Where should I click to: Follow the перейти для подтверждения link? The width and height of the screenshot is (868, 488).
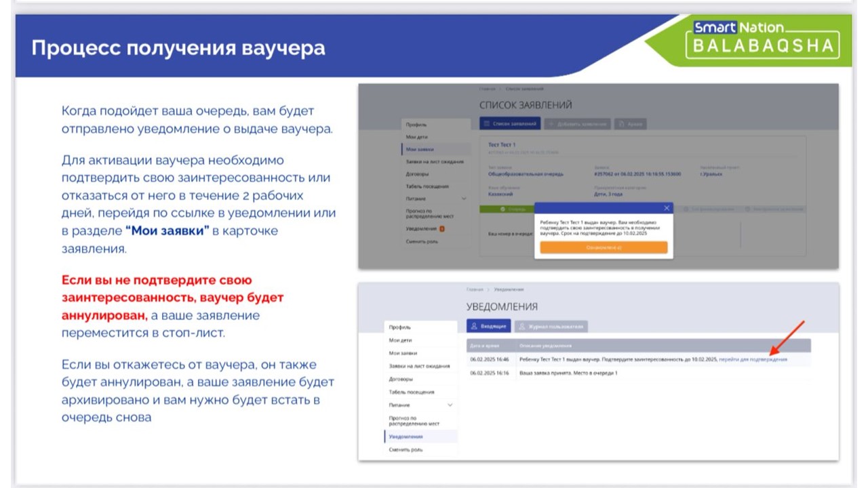753,359
